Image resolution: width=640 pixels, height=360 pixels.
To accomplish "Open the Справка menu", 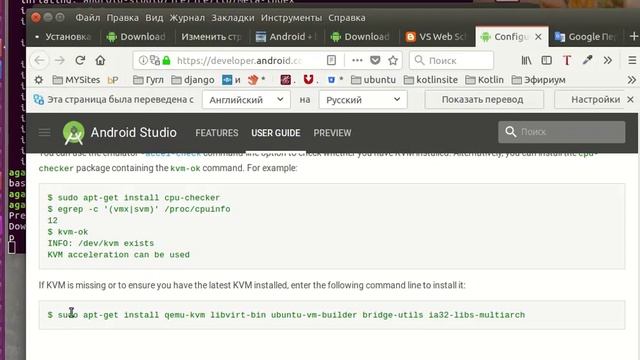I will [347, 18].
